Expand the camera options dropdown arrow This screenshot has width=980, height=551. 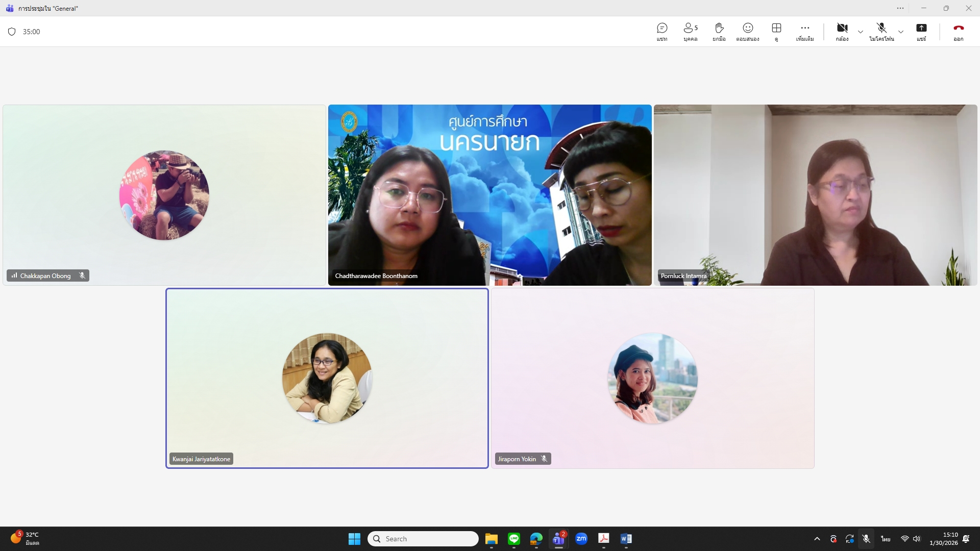pos(861,32)
